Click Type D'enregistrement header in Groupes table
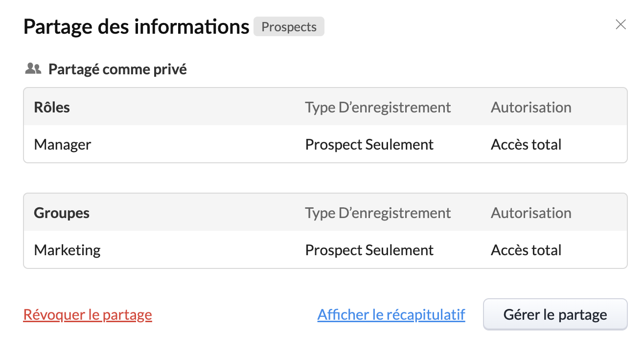 (377, 213)
